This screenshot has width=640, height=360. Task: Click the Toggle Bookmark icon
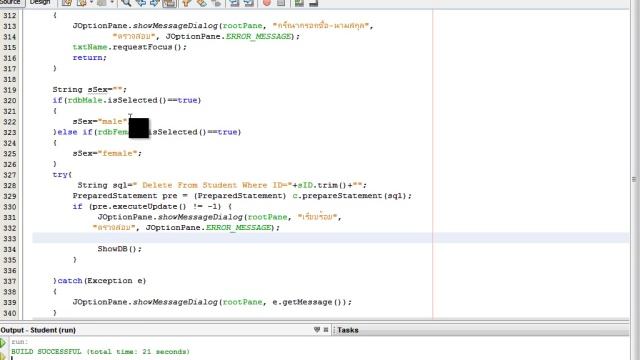[x=216, y=3]
